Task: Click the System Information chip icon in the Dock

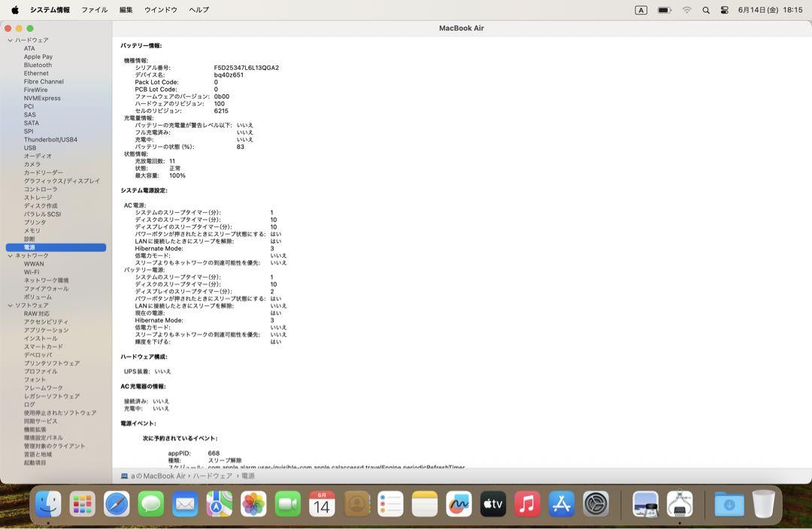Action: (680, 503)
